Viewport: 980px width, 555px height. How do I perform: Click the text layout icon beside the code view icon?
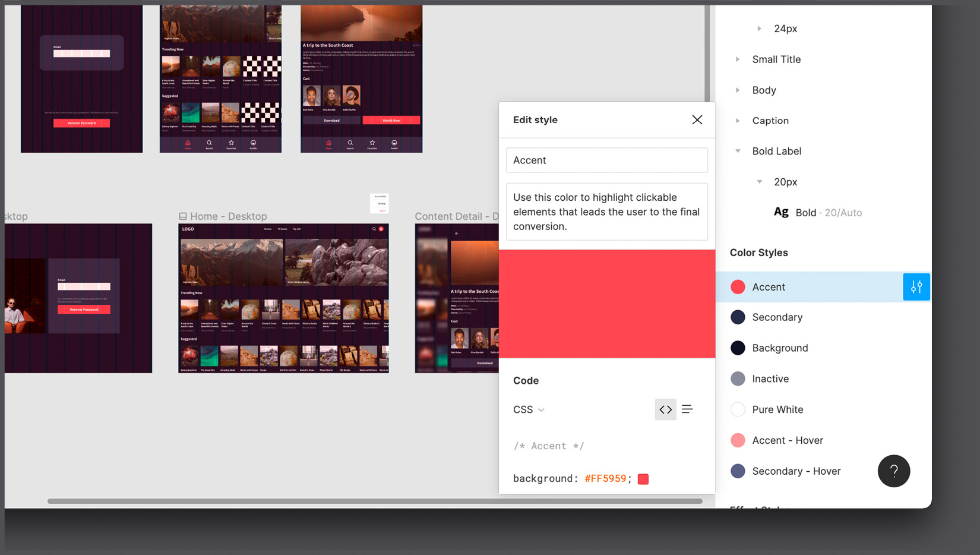(687, 409)
